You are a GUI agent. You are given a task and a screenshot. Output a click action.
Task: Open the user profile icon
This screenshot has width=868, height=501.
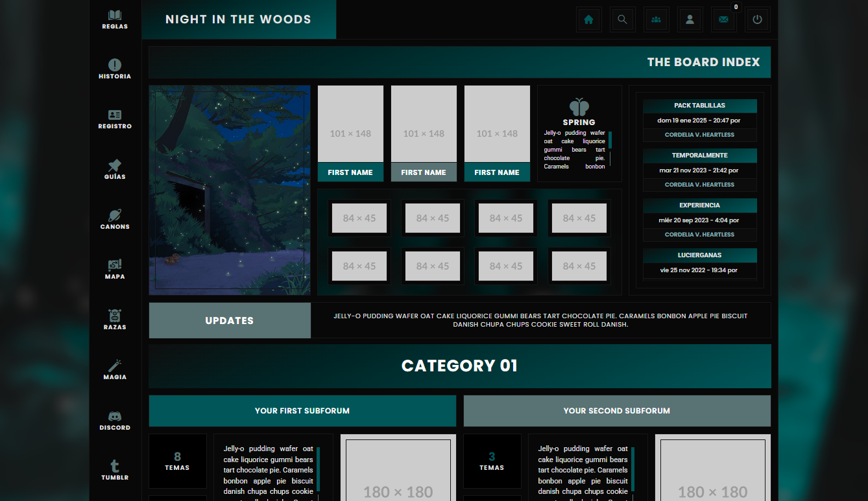coord(690,19)
